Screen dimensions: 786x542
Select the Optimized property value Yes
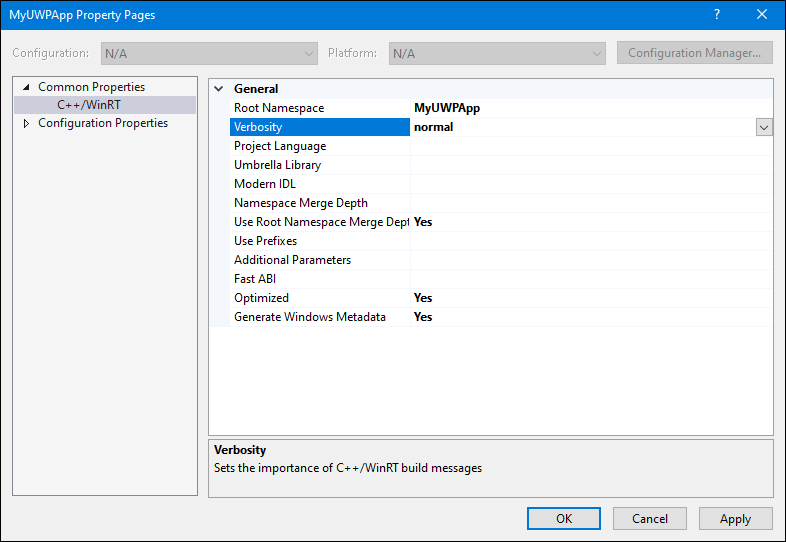pyautogui.click(x=423, y=298)
